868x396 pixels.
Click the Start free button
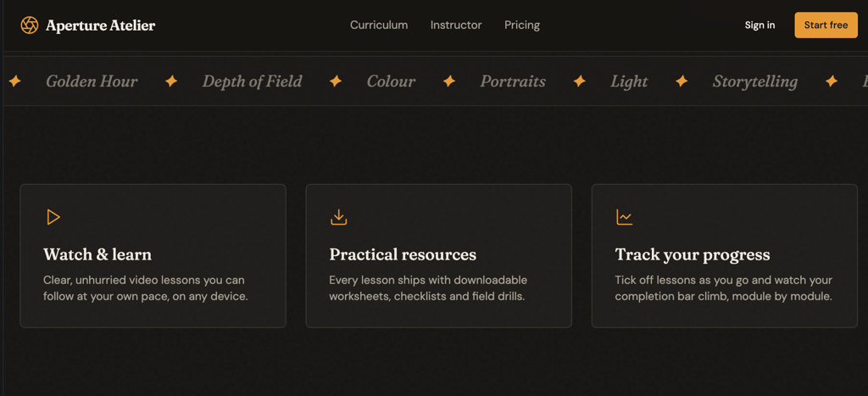tap(826, 25)
